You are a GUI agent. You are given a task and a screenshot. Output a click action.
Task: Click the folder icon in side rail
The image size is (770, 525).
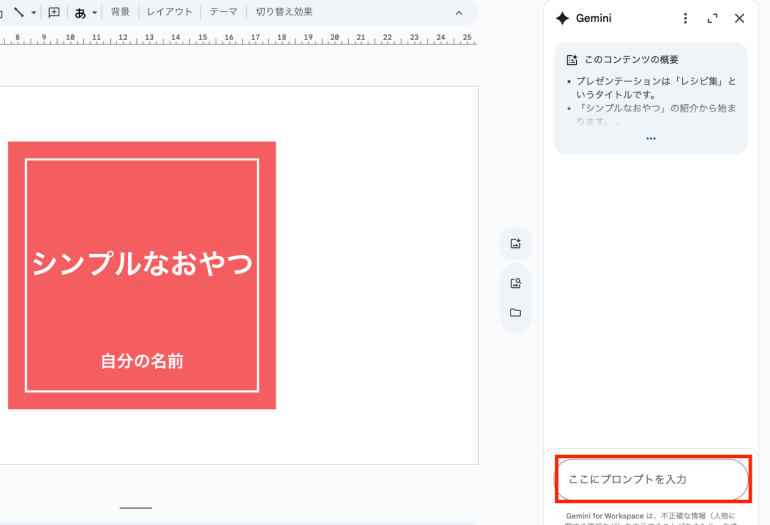(x=515, y=312)
